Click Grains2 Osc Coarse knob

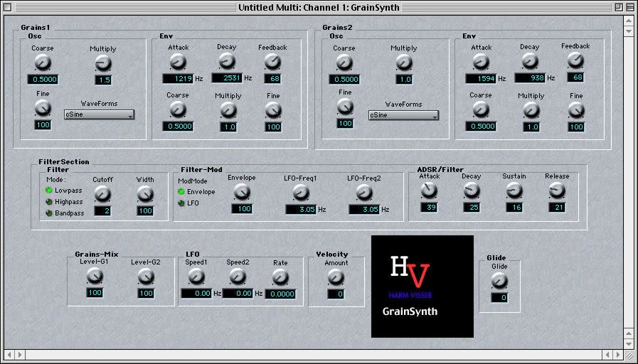coord(344,63)
